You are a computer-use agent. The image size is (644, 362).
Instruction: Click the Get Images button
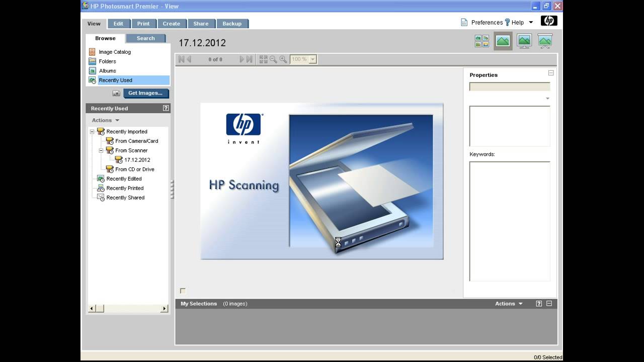[x=146, y=93]
